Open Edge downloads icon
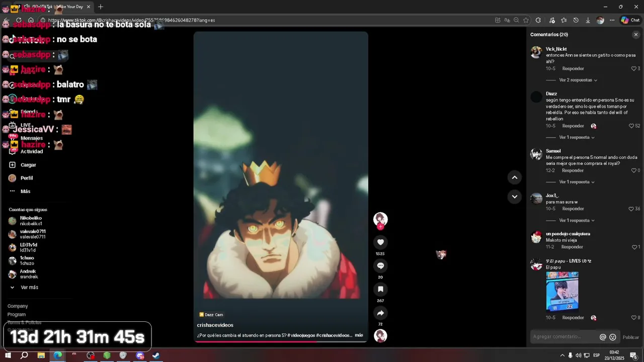 (588, 20)
